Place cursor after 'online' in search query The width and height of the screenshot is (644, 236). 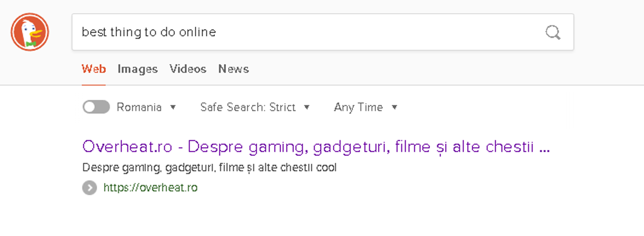217,32
